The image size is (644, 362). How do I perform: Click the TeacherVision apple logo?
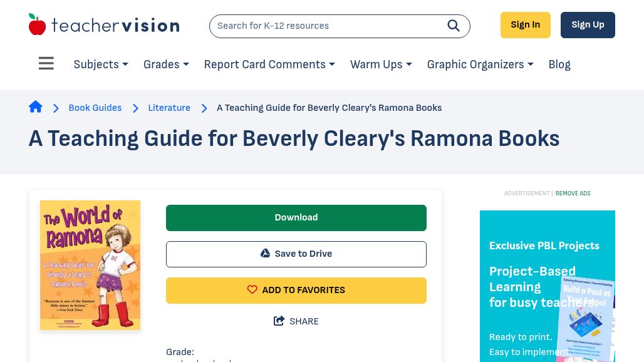point(38,25)
